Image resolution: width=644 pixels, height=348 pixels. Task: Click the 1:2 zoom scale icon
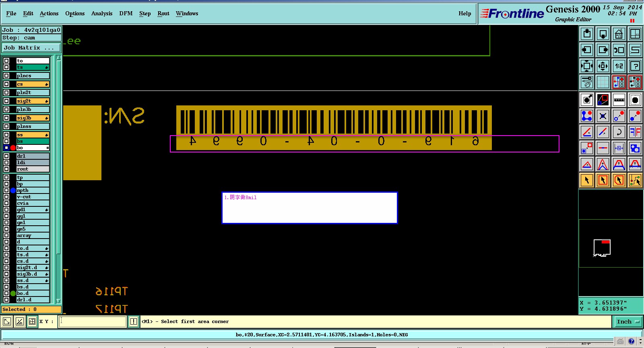tap(619, 66)
